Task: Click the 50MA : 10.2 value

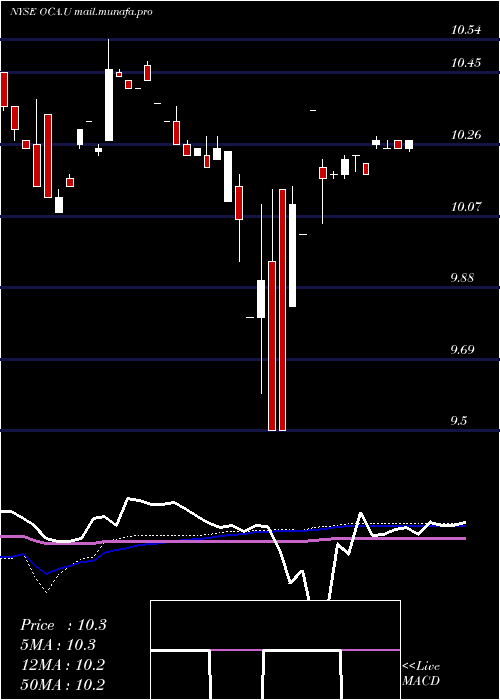Action: point(62,684)
